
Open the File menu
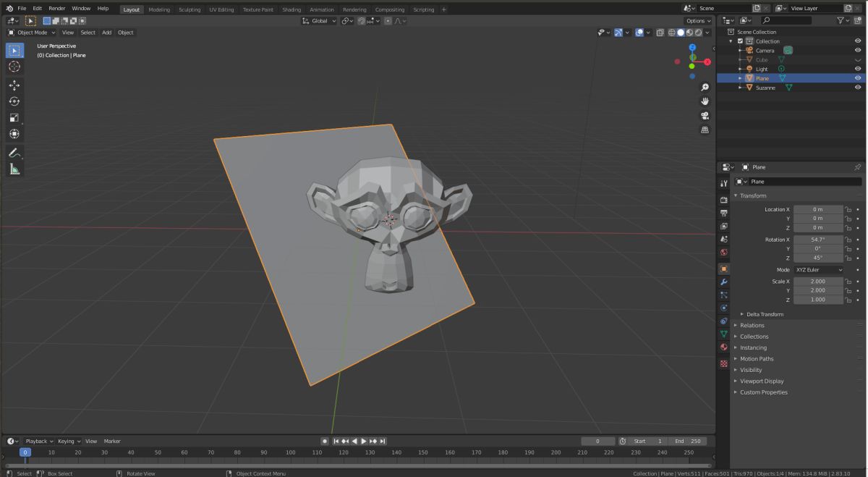click(x=22, y=9)
